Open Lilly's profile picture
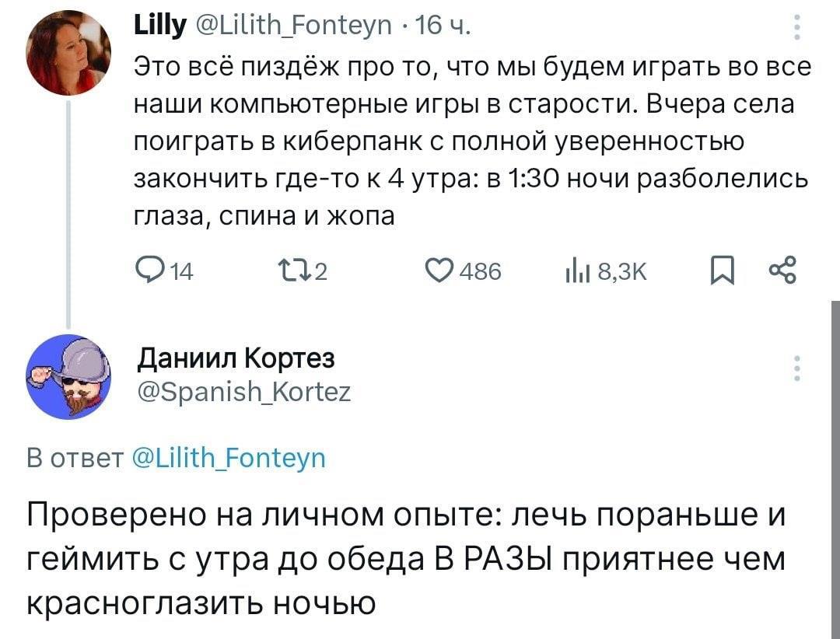This screenshot has width=840, height=639. click(x=68, y=53)
